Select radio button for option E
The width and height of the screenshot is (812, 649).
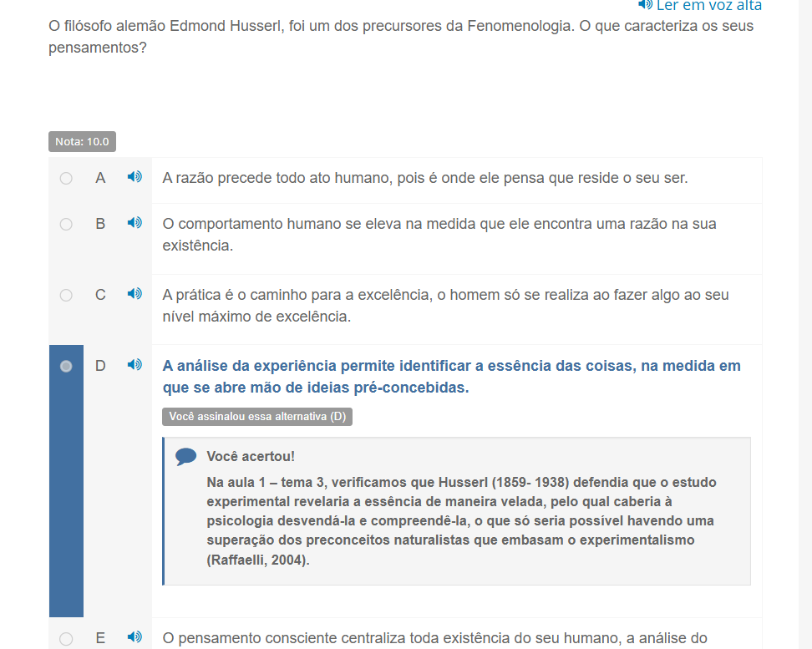click(66, 639)
